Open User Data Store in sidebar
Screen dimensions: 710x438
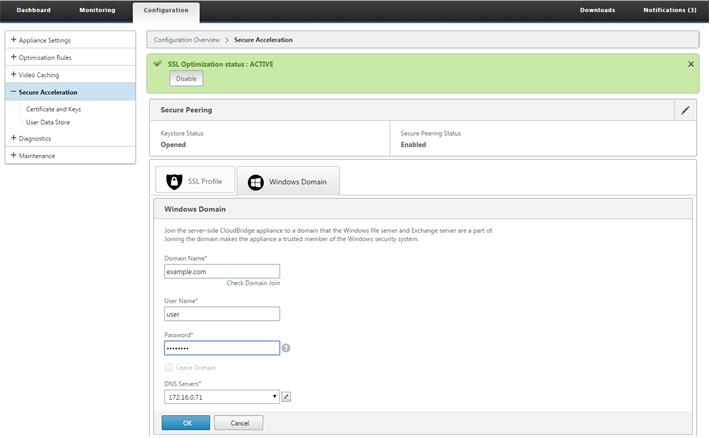tap(48, 122)
